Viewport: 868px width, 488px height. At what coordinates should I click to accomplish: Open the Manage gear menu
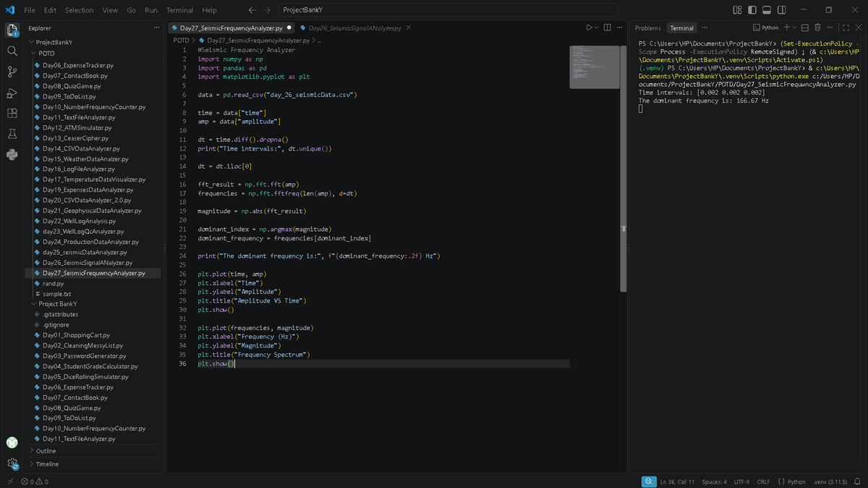12,463
